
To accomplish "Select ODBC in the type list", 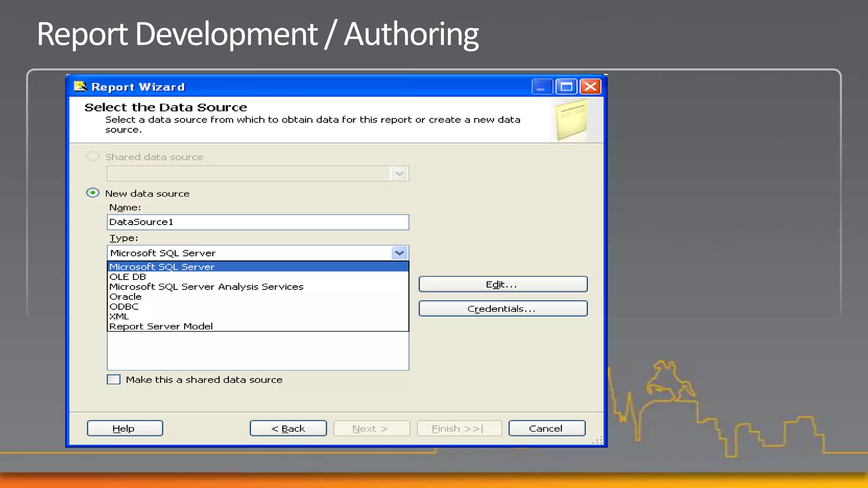I will click(258, 307).
